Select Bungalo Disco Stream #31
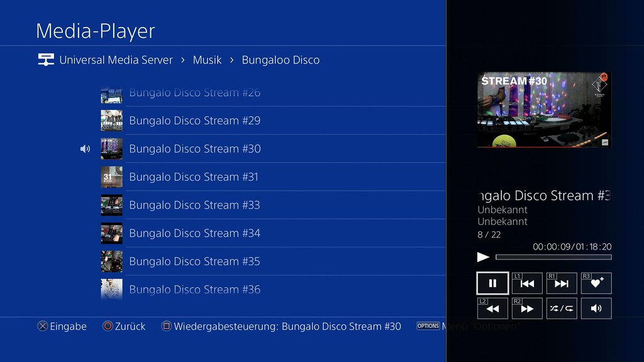This screenshot has width=644, height=362. (x=273, y=177)
